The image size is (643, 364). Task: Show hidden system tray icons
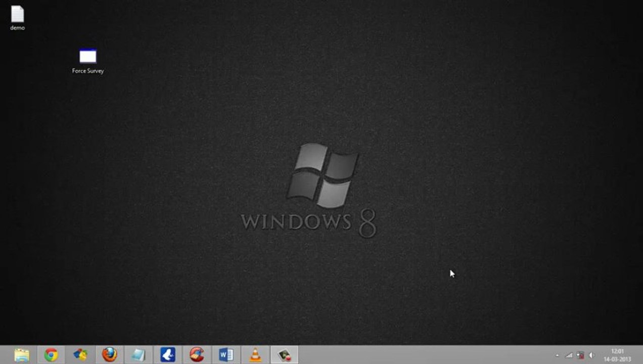(558, 355)
